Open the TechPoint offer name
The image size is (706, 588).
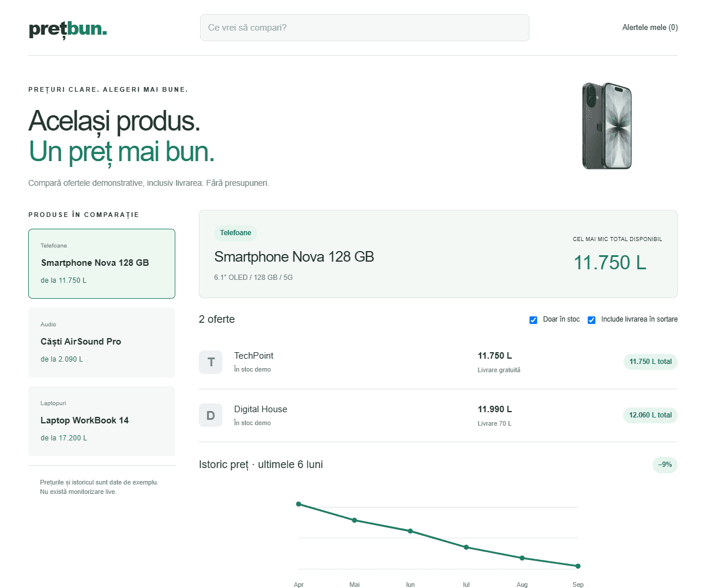(254, 356)
